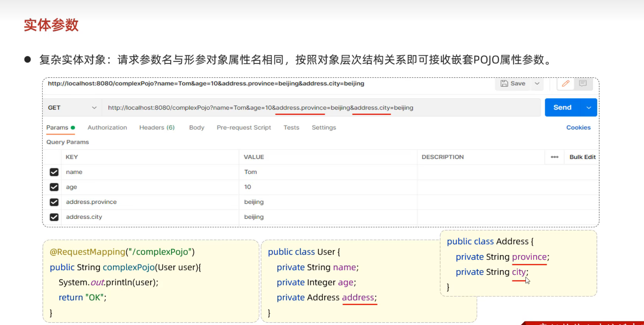Toggle the address.city checkbox
Image resolution: width=644 pixels, height=325 pixels.
pyautogui.click(x=54, y=217)
